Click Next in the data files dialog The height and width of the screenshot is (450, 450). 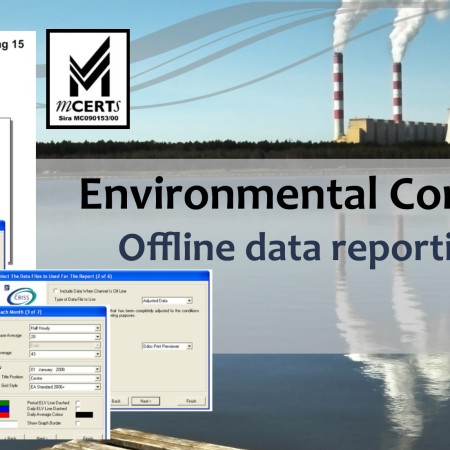click(145, 401)
